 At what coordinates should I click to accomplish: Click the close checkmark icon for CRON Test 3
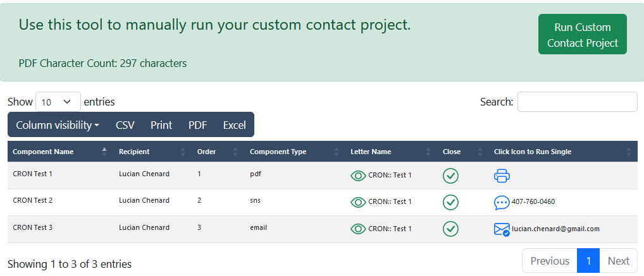(450, 229)
